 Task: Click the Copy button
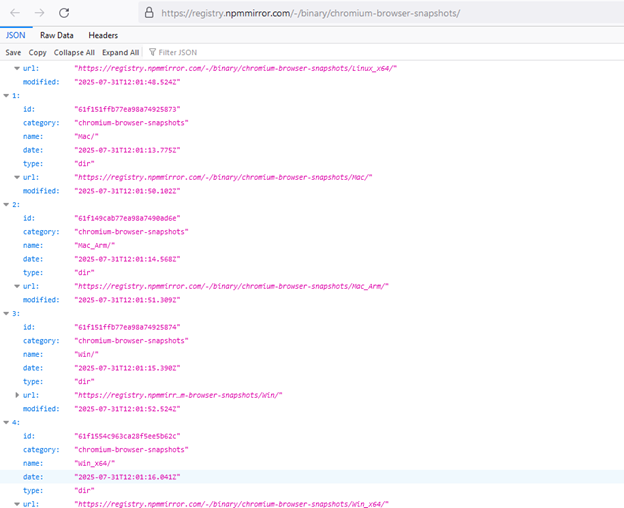[37, 52]
